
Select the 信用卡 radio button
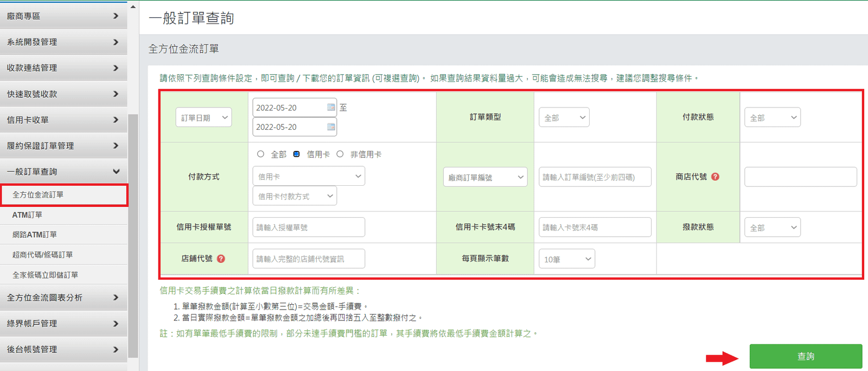point(296,154)
